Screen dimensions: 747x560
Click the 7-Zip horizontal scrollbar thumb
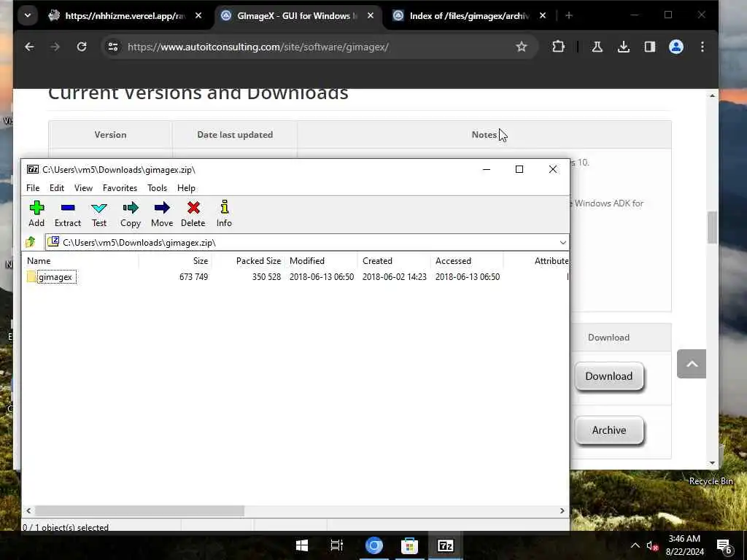(139, 510)
